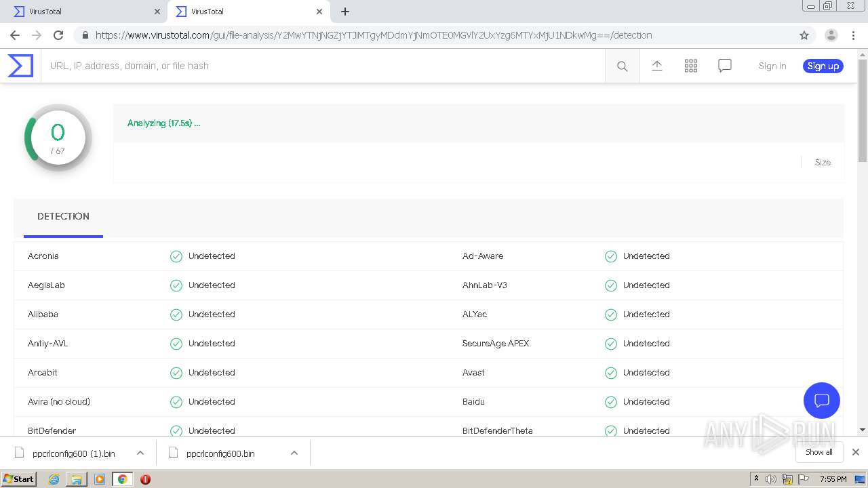Open the floating blue chat button
Screen dimensions: 868x488
822,400
